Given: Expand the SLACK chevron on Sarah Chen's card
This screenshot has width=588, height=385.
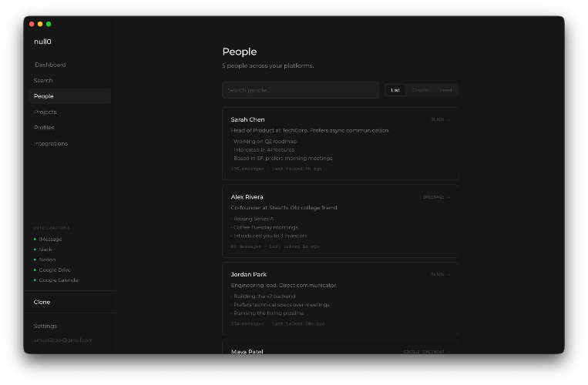Looking at the screenshot, I should point(449,119).
